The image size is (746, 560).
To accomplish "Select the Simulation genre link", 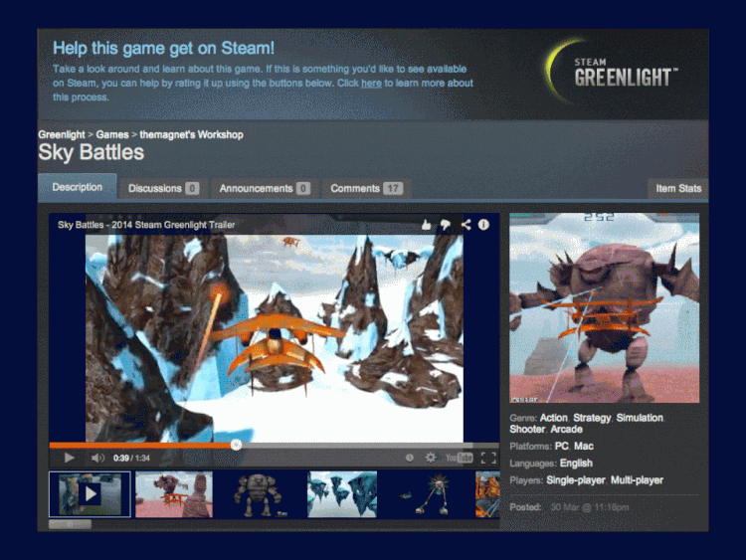I will coord(640,418).
